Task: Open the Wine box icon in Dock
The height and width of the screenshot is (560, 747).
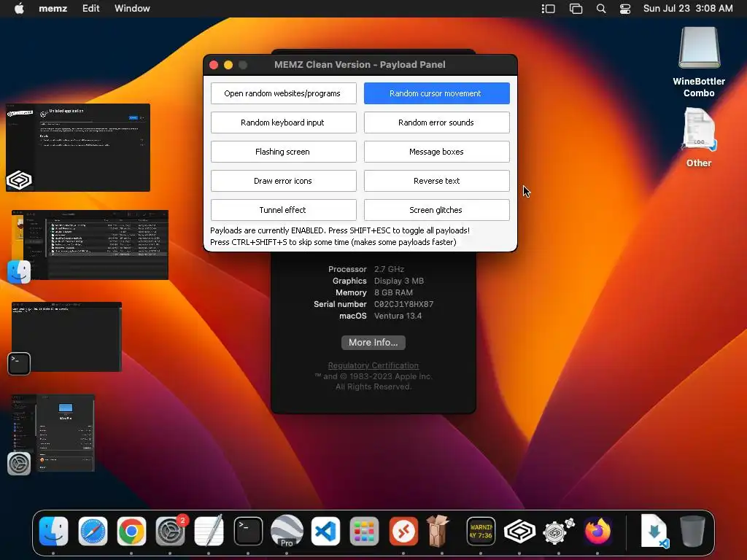Action: coord(438,531)
